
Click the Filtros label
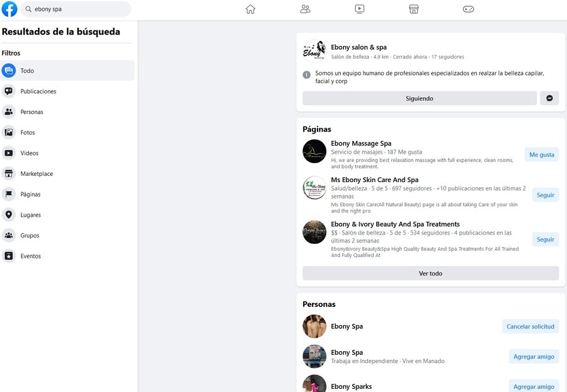coord(11,53)
